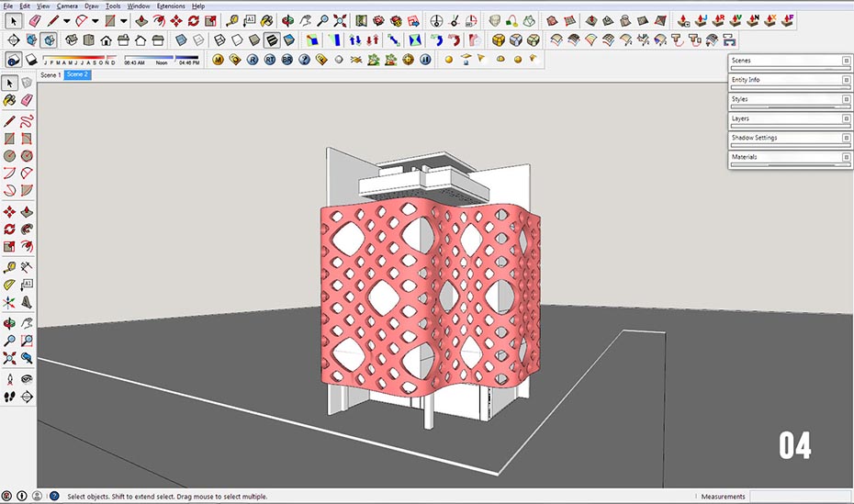The image size is (854, 504).
Task: Open the Camera menu
Action: coord(67,6)
